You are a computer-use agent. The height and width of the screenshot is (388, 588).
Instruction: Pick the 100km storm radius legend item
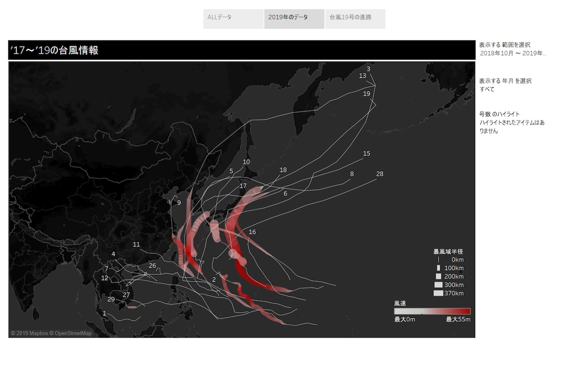tap(448, 268)
